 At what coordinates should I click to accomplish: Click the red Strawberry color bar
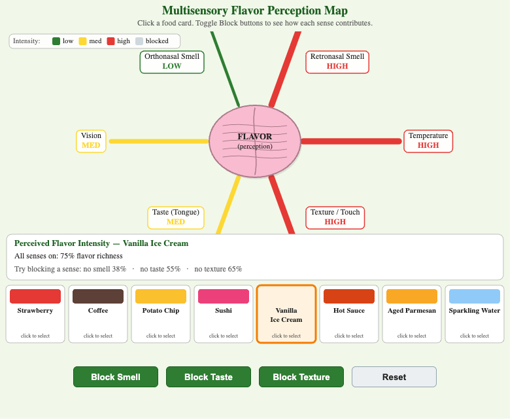[x=35, y=296]
